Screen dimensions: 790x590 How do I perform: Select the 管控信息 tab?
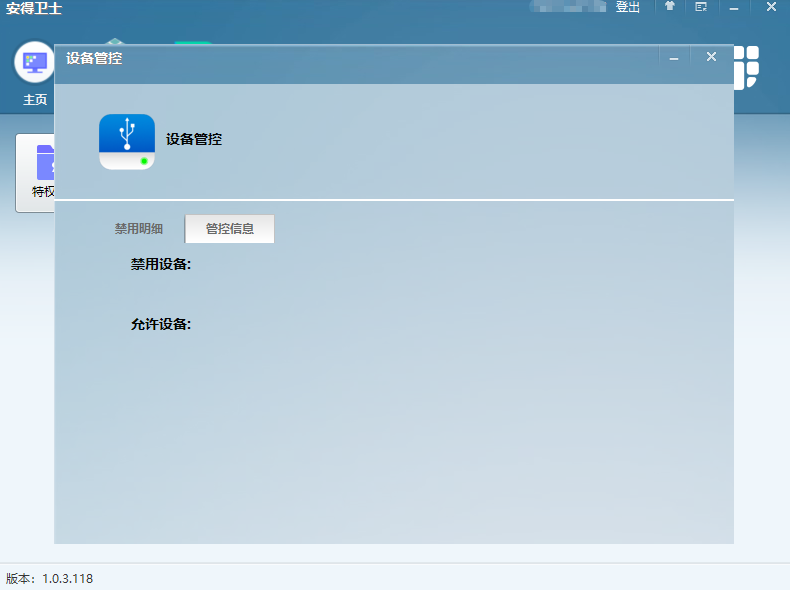coord(230,228)
